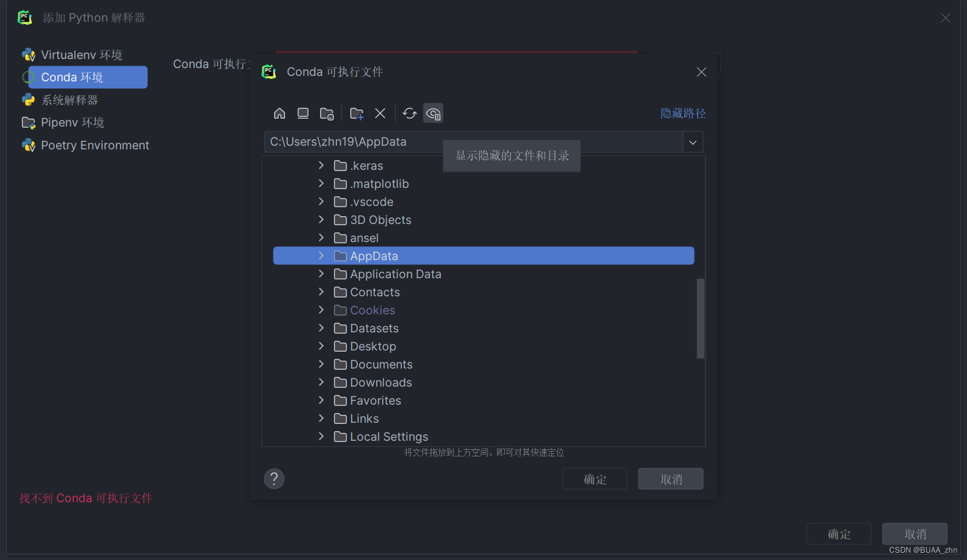
Task: Expand the Application Data chevron
Action: tap(321, 273)
